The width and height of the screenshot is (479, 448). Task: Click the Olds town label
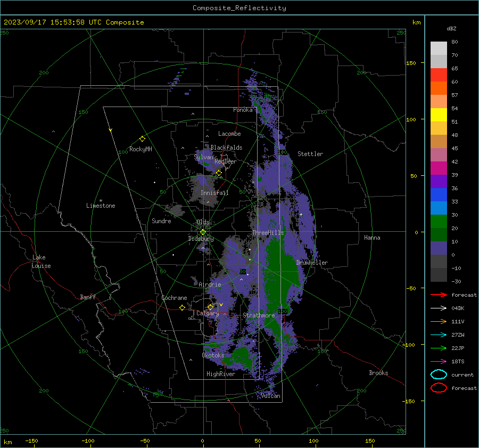pos(203,222)
